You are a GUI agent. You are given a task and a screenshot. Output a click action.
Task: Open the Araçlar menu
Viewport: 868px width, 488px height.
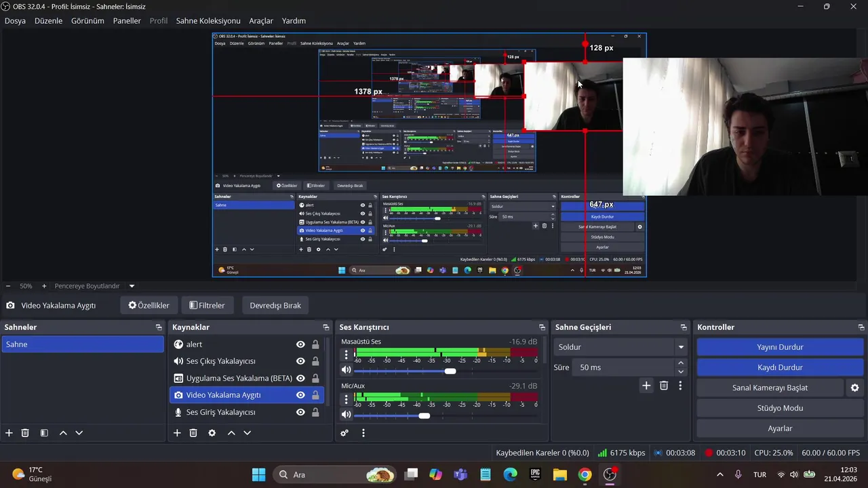[261, 21]
